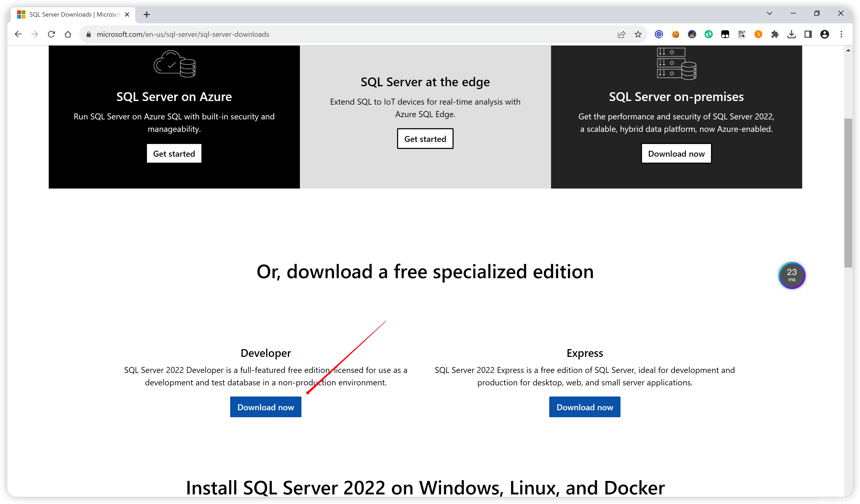Toggle the browser side panel
The image size is (860, 504).
pos(808,34)
